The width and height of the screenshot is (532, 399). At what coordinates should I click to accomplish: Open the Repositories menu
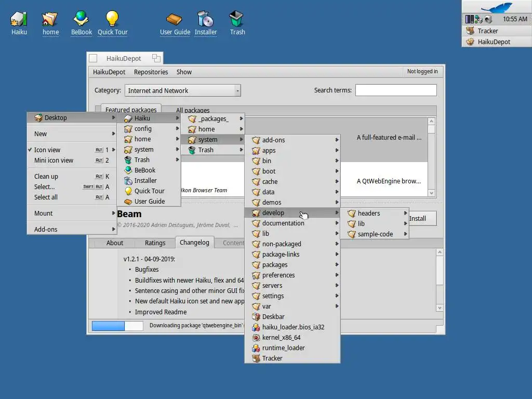151,72
